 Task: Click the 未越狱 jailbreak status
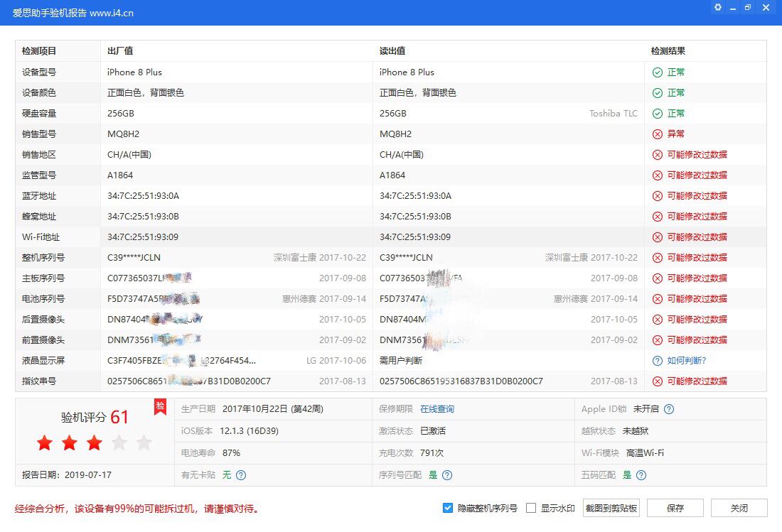[636, 431]
